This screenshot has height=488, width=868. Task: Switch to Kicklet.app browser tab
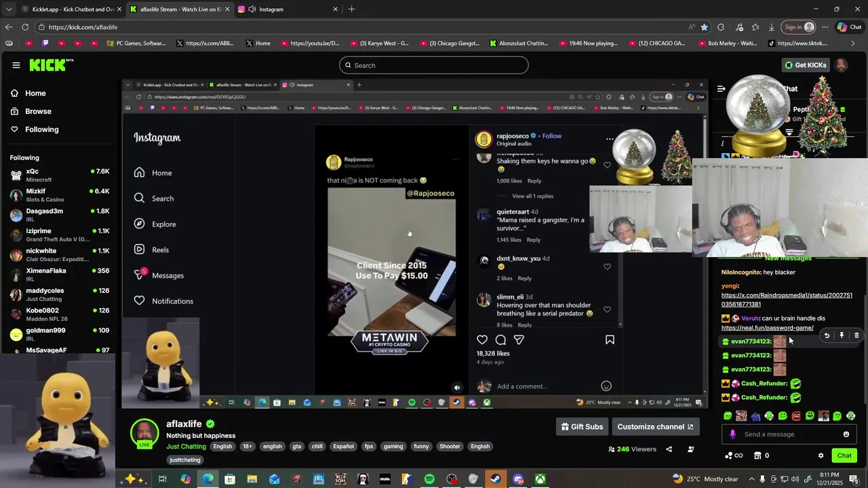pyautogui.click(x=71, y=9)
